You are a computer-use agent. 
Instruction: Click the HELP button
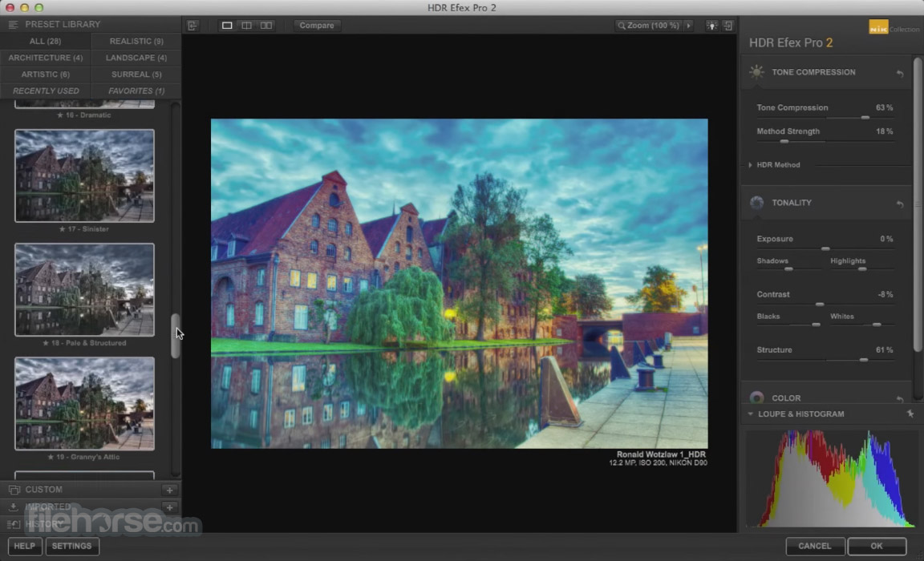(25, 547)
